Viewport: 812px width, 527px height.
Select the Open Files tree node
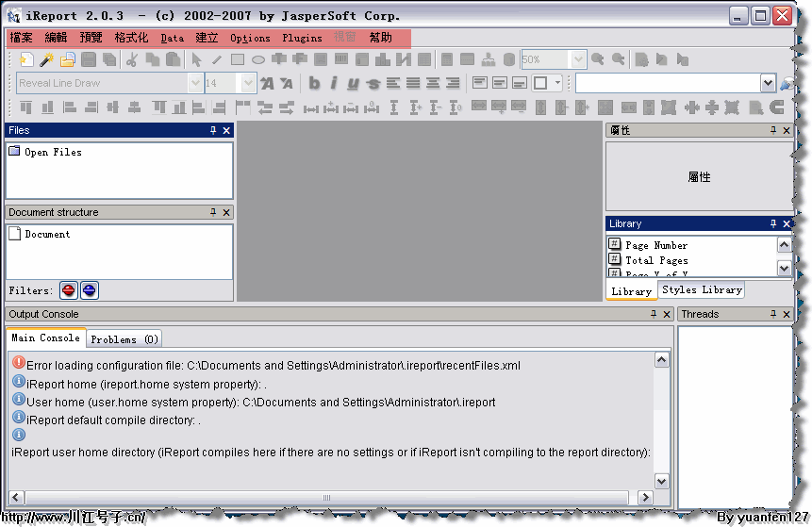[45, 152]
